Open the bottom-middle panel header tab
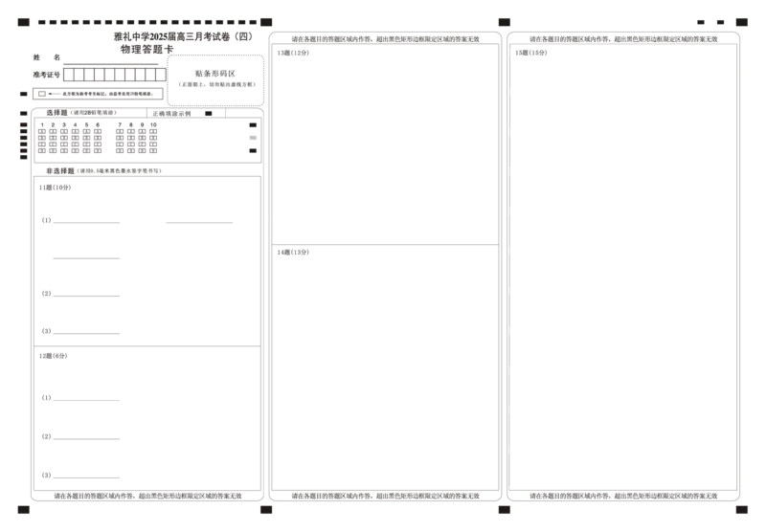 pos(295,254)
